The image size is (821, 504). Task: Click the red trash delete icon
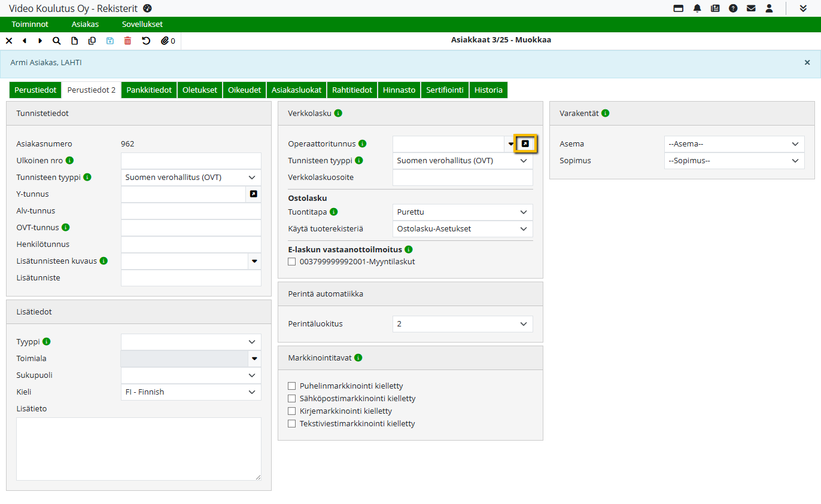[127, 41]
